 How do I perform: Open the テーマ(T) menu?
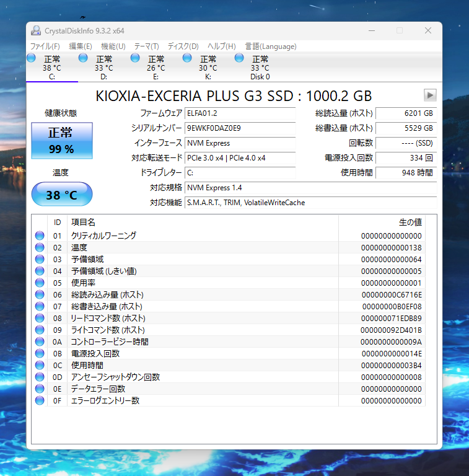146,46
